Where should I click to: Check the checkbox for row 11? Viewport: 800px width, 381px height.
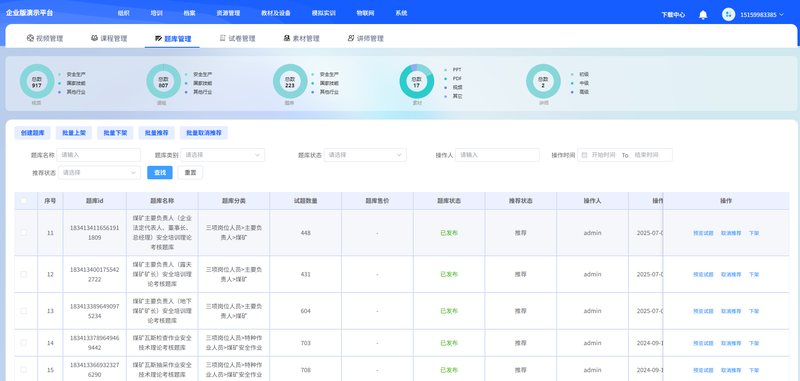pyautogui.click(x=23, y=233)
